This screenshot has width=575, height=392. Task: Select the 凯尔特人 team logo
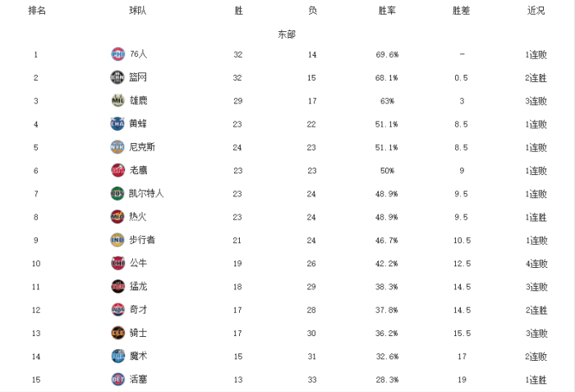(117, 193)
